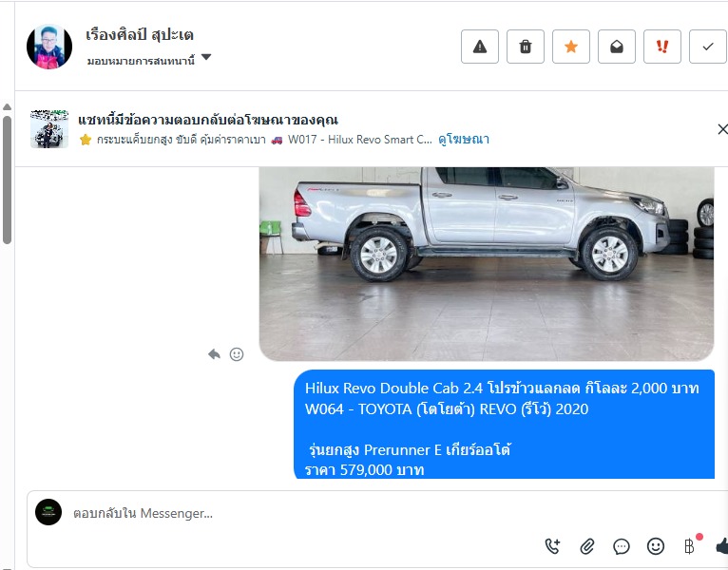The height and width of the screenshot is (570, 728).
Task: Open the ad thumbnail preview image
Action: (x=49, y=129)
